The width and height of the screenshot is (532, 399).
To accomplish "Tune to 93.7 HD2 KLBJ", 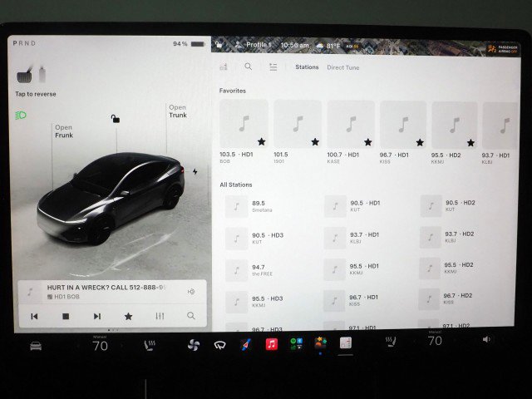I will click(x=447, y=237).
